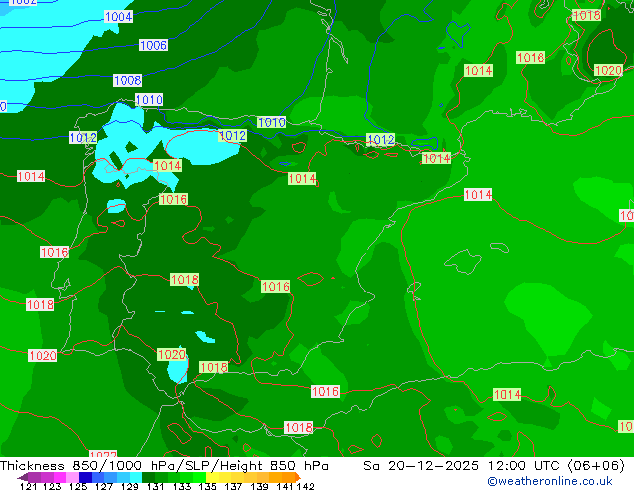Click the legend value 131

click(x=155, y=486)
